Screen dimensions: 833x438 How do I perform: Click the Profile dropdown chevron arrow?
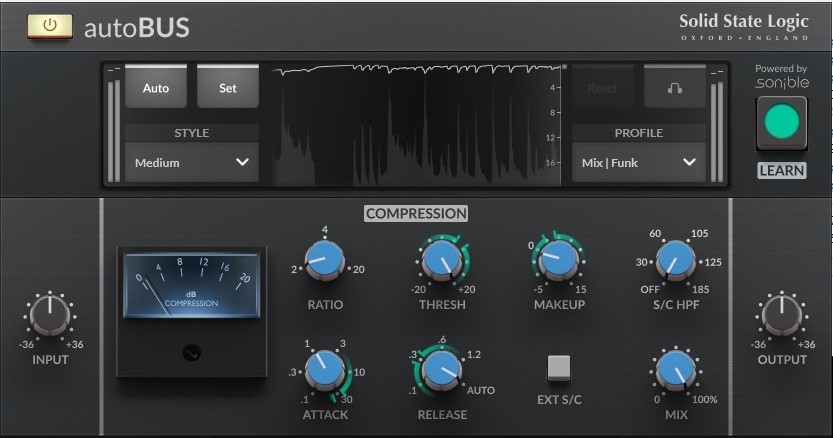coord(689,162)
